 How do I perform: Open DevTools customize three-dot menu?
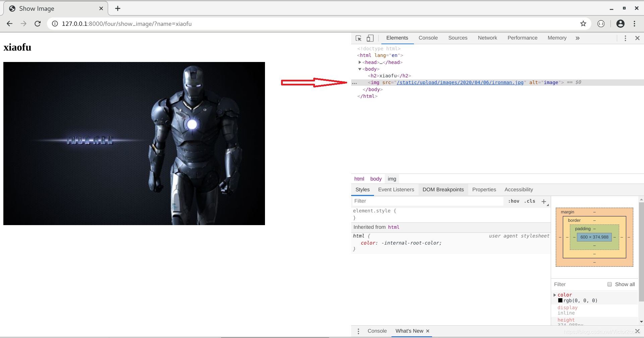point(625,38)
